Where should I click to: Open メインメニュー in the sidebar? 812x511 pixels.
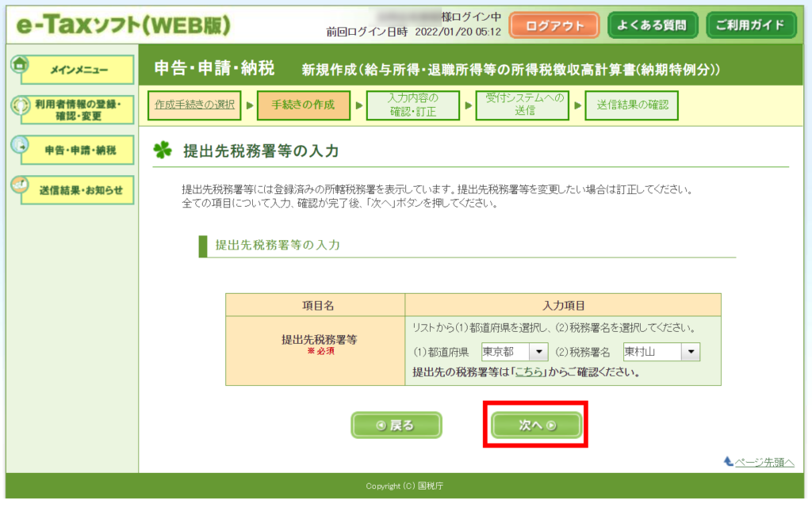pyautogui.click(x=77, y=71)
